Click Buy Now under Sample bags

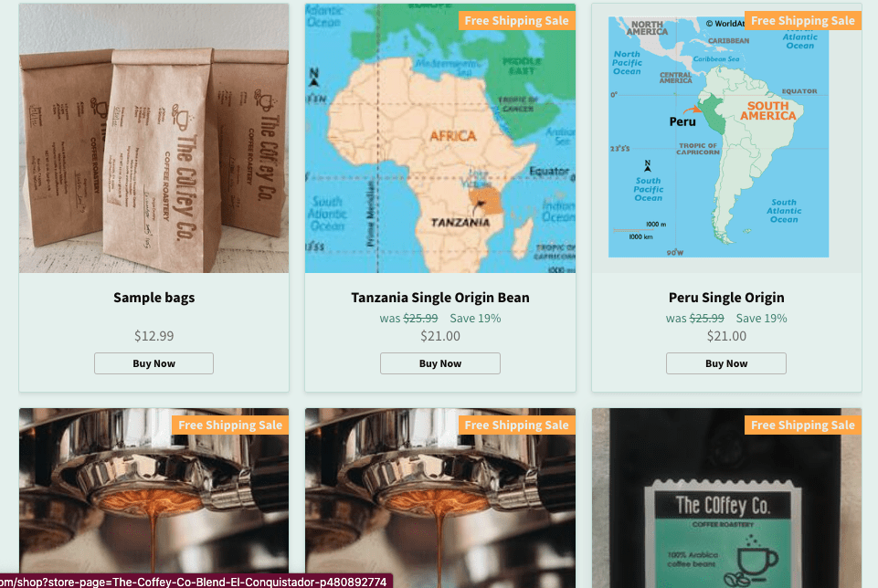tap(153, 363)
